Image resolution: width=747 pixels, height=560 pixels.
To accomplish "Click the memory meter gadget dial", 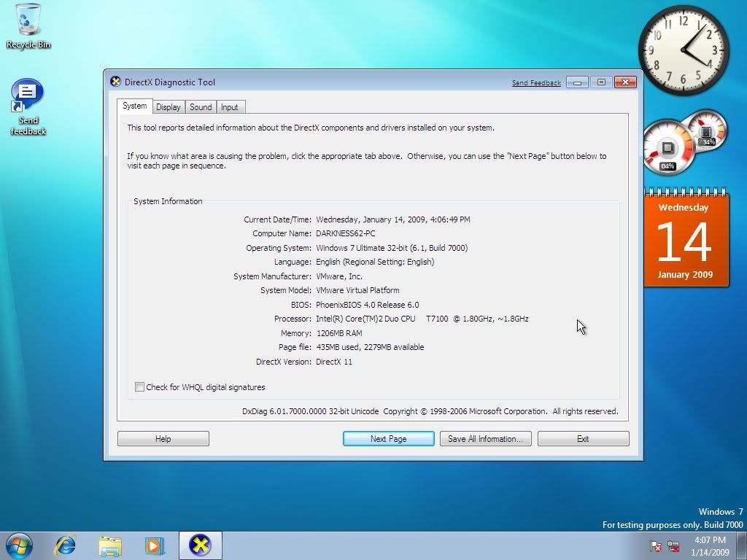I will pyautogui.click(x=706, y=130).
